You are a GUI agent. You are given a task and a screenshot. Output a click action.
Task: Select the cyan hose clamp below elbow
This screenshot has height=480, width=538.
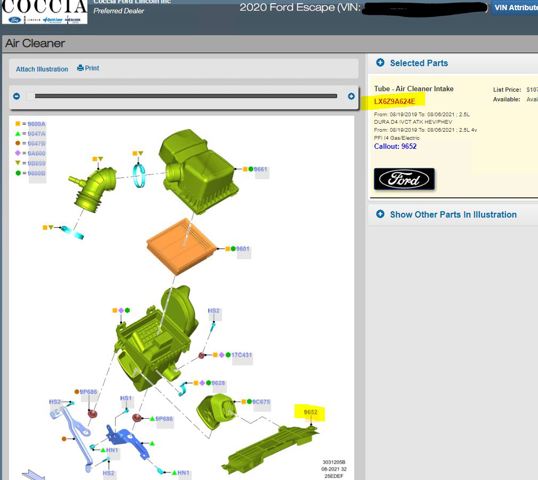click(72, 233)
